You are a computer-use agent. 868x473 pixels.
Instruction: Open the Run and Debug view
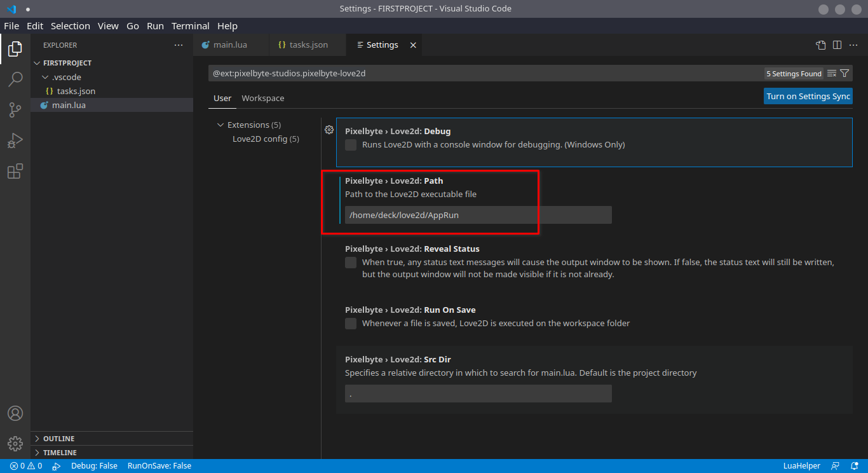(x=15, y=141)
